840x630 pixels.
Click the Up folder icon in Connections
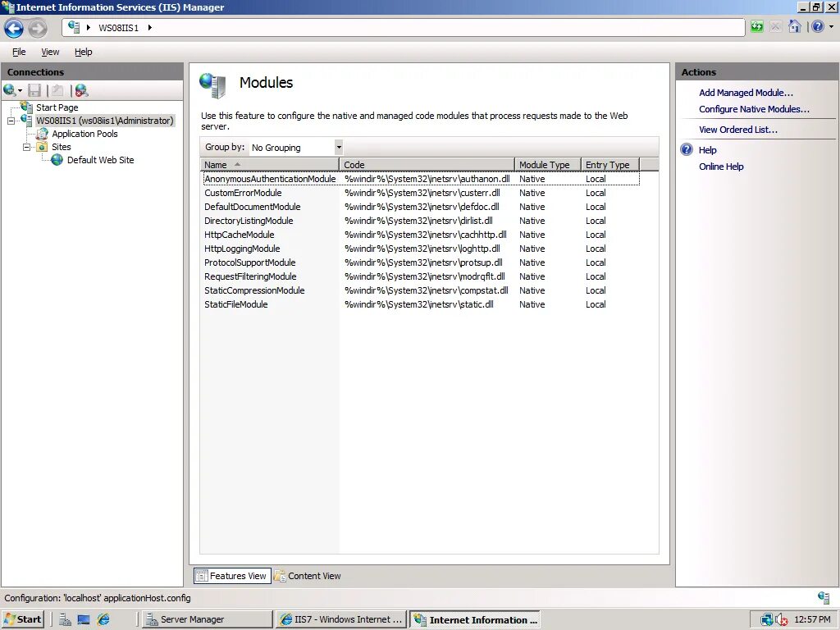[x=57, y=90]
